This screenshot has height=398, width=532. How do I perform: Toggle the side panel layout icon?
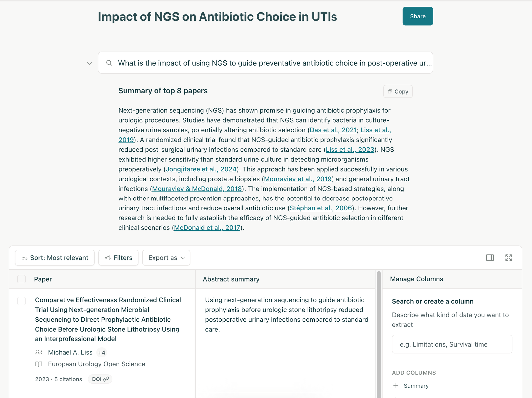click(x=490, y=258)
